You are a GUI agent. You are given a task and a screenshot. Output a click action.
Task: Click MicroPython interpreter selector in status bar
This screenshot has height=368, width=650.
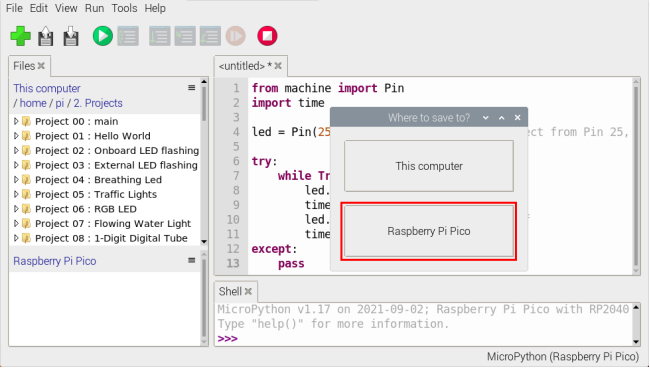pyautogui.click(x=563, y=357)
